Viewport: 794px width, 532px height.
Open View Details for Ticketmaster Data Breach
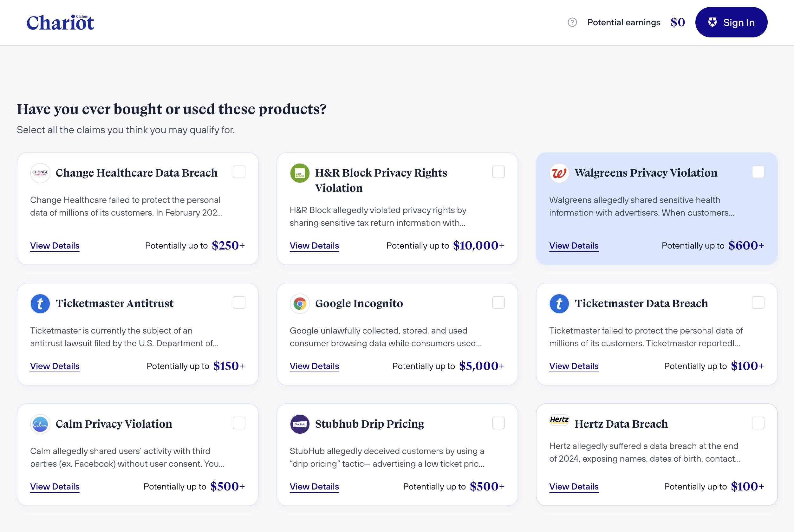pyautogui.click(x=573, y=366)
